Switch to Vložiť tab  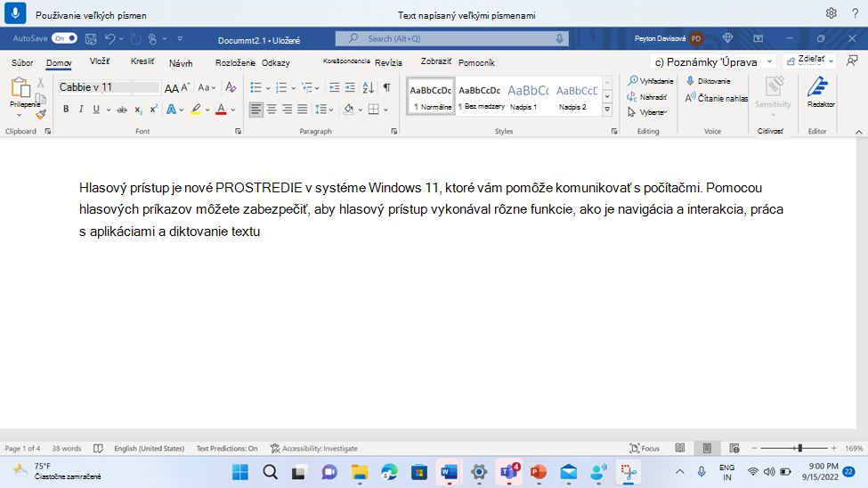click(x=100, y=61)
